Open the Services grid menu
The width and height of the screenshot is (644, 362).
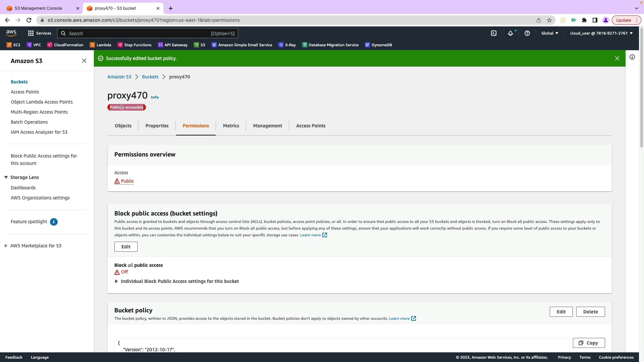pos(39,33)
